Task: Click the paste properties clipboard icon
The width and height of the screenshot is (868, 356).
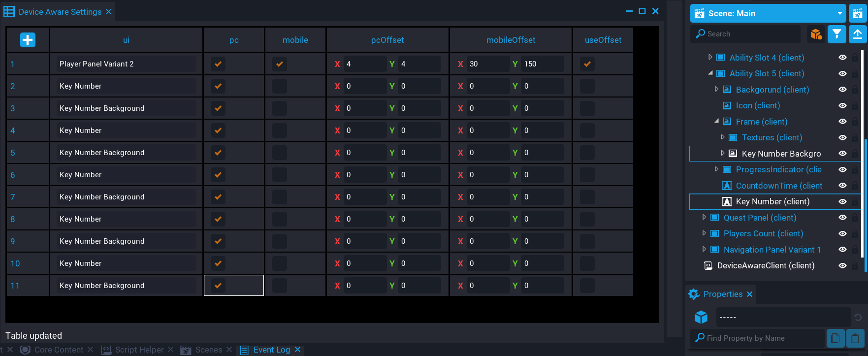Action: pyautogui.click(x=855, y=338)
